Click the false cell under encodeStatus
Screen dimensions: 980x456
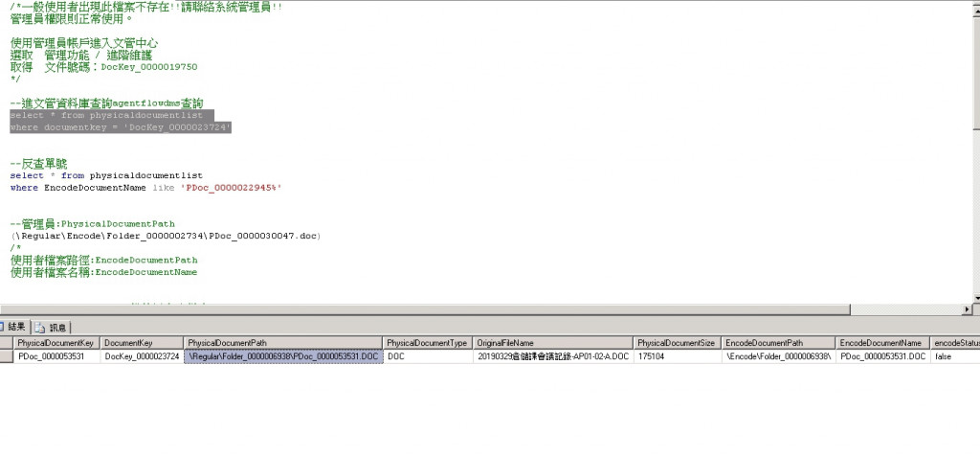[955, 356]
